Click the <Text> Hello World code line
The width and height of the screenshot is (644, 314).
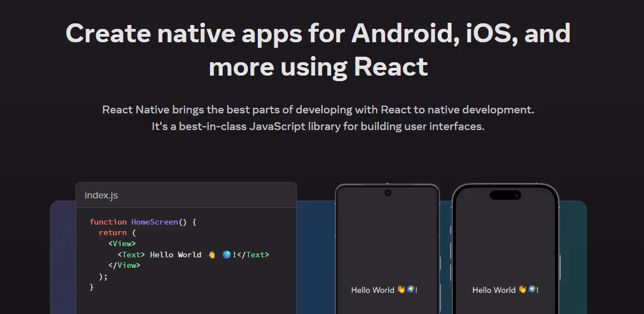click(193, 255)
